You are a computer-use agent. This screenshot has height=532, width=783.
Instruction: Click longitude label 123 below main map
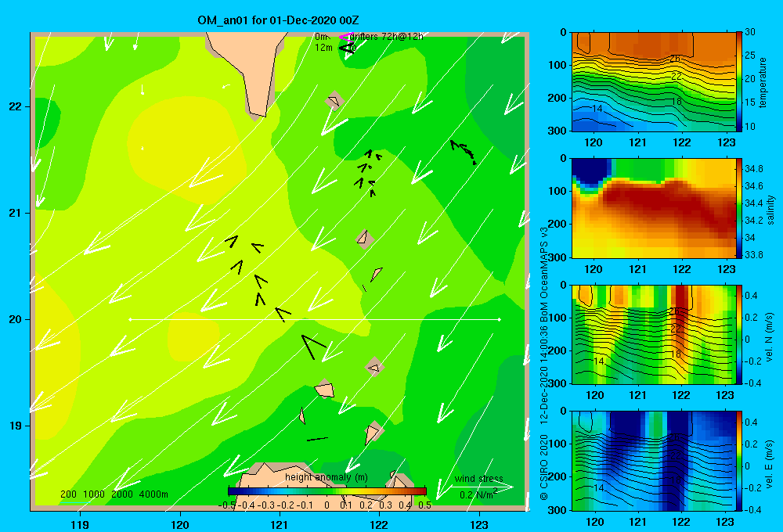coord(479,525)
